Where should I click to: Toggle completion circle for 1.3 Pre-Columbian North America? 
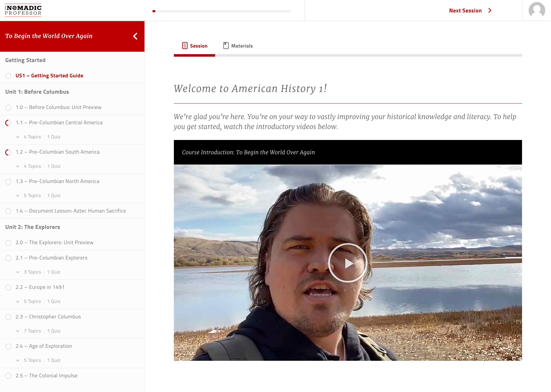8,182
